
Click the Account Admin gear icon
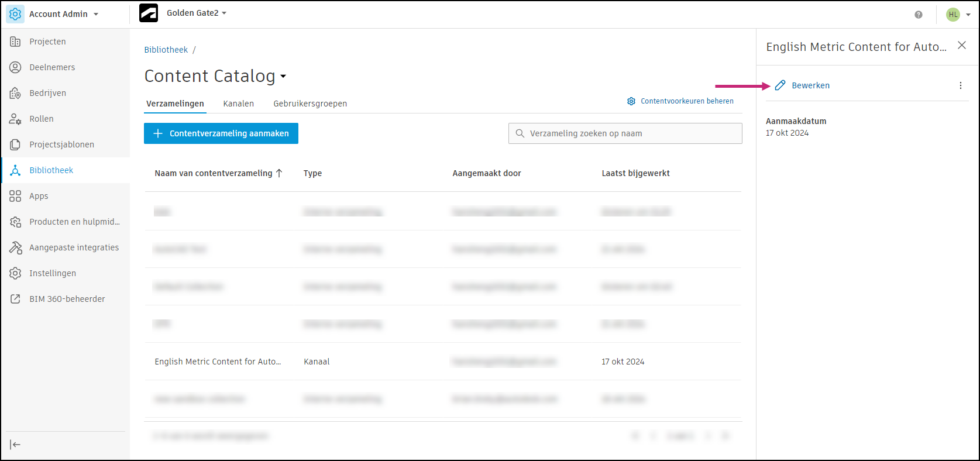(15, 14)
